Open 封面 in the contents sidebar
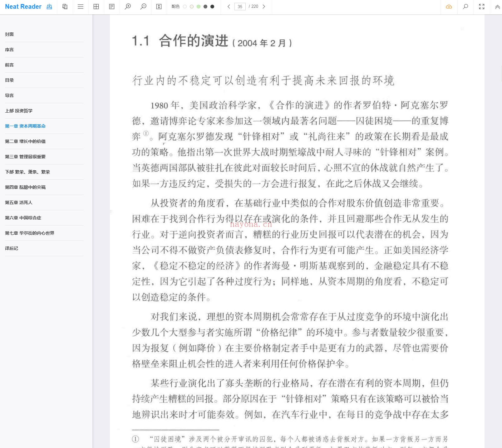Viewport: 502px width, 448px height. [x=44, y=34]
